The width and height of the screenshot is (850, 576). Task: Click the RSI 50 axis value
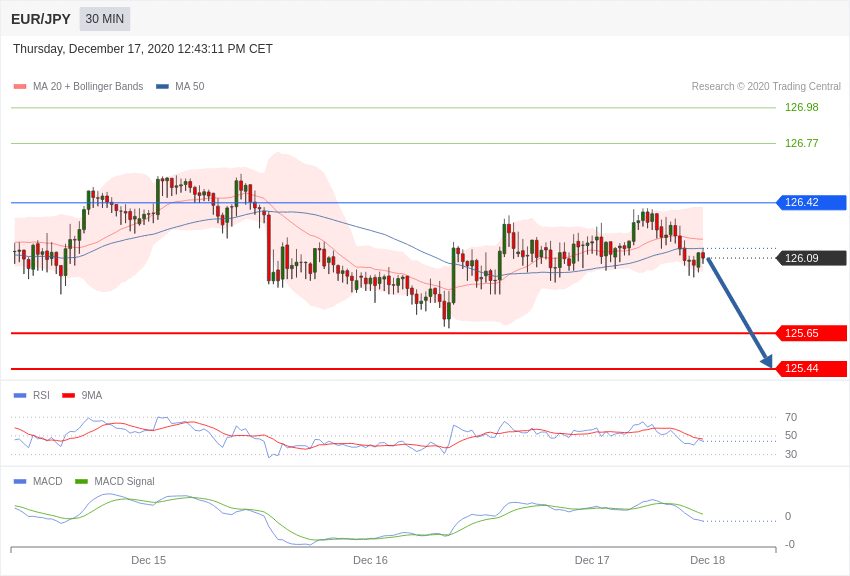[791, 435]
